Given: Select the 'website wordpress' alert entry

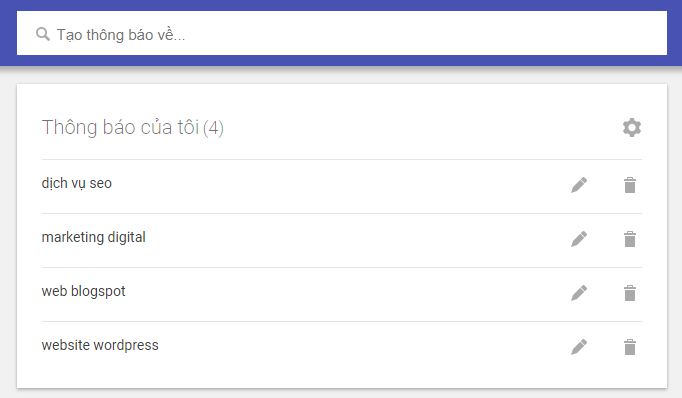Looking at the screenshot, I should [100, 345].
